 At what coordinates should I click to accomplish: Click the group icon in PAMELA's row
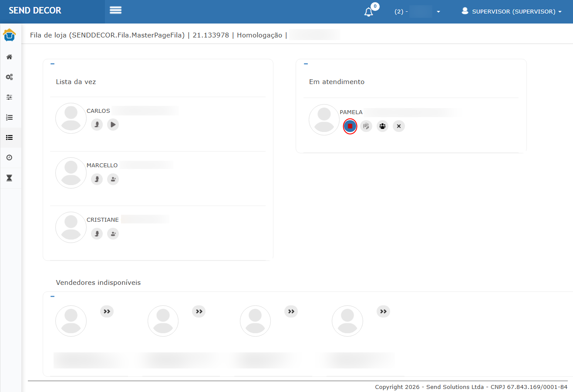pos(382,126)
